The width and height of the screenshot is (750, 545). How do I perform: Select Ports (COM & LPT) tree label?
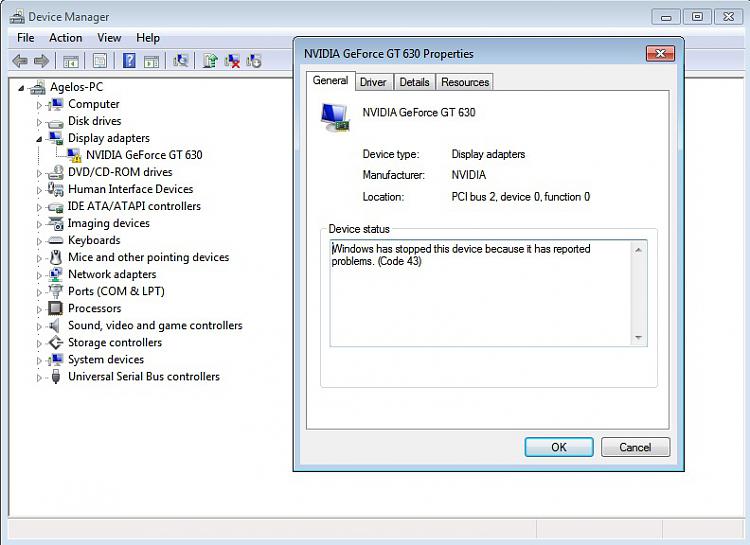pyautogui.click(x=116, y=291)
